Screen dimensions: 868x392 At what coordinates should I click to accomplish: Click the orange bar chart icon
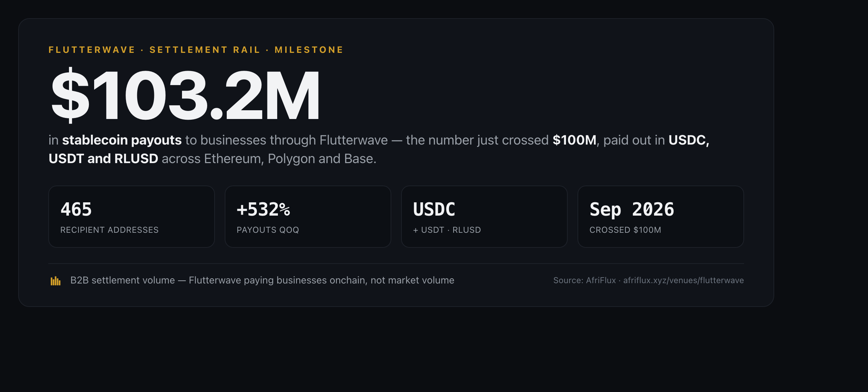pos(56,281)
